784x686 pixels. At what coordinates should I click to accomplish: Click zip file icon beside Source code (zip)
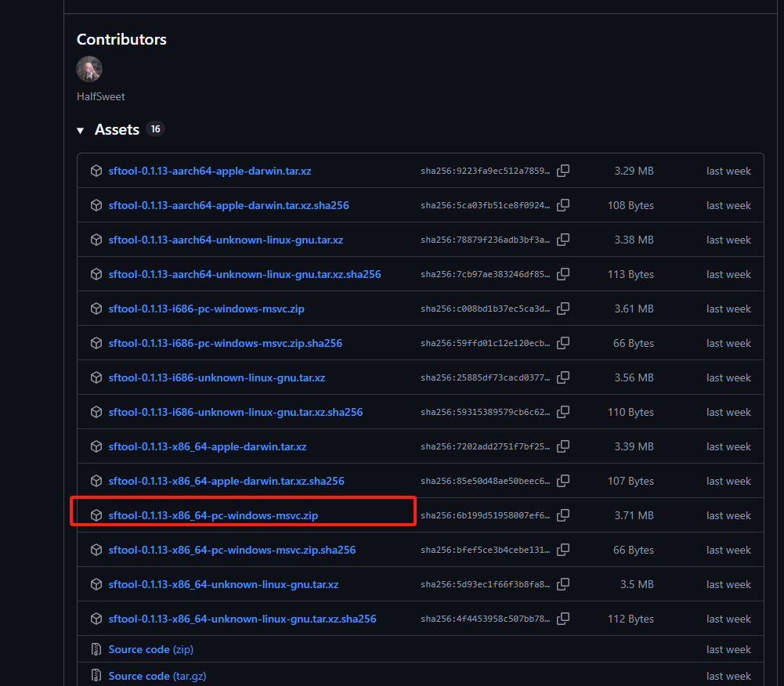click(x=96, y=649)
